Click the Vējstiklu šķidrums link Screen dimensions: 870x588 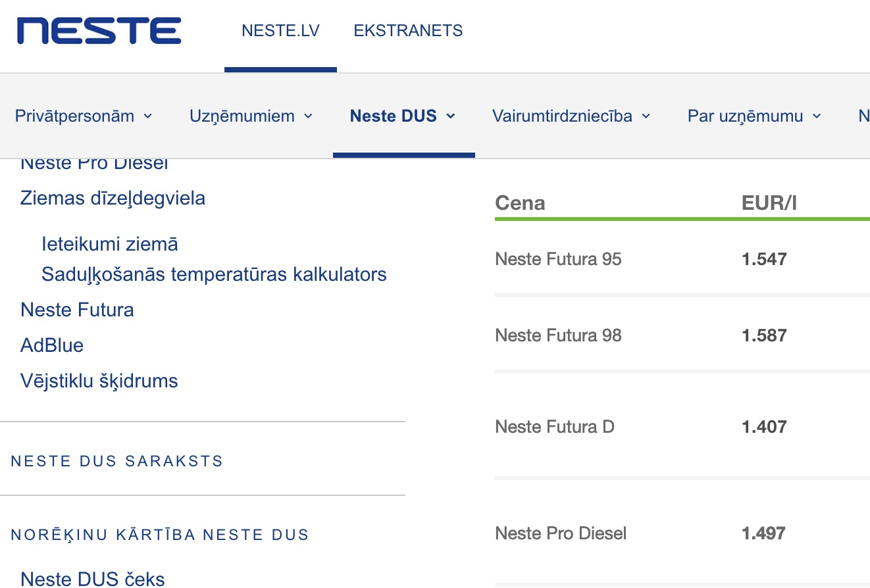(x=99, y=381)
